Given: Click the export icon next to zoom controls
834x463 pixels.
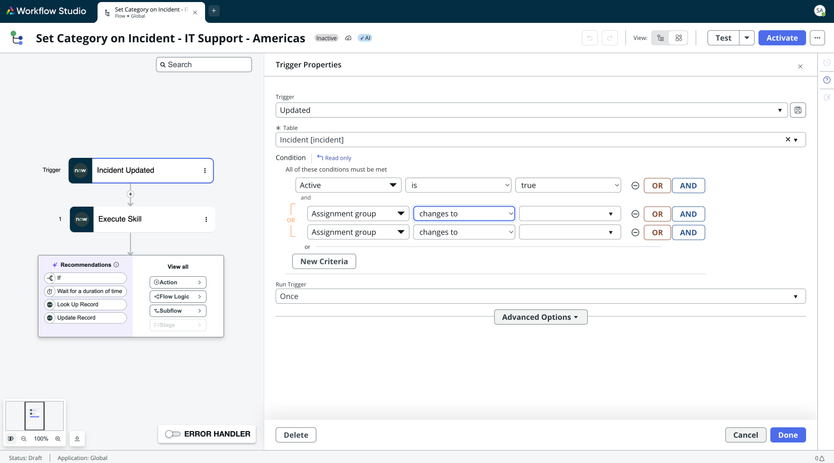Looking at the screenshot, I should [x=77, y=439].
